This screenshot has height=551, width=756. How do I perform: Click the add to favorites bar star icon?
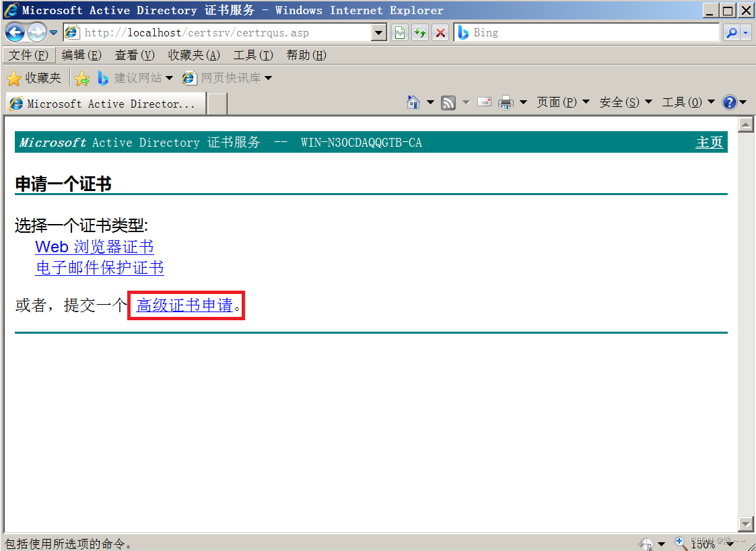pyautogui.click(x=82, y=78)
